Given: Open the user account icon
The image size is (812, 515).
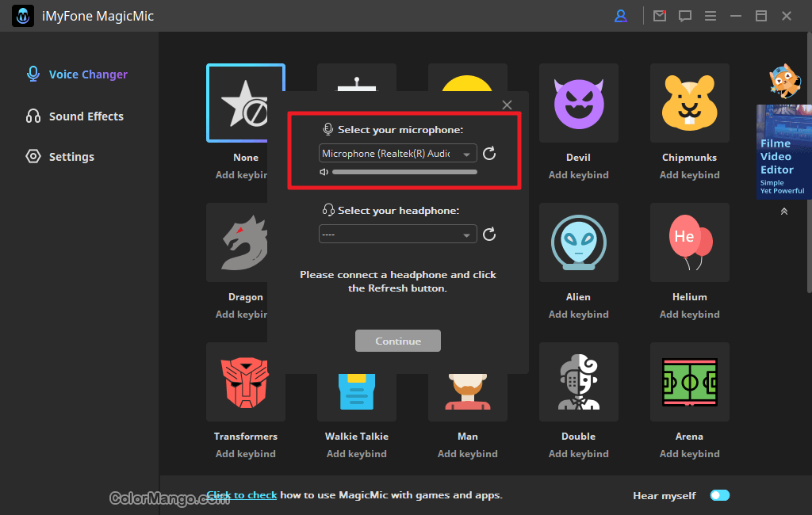Looking at the screenshot, I should tap(621, 16).
